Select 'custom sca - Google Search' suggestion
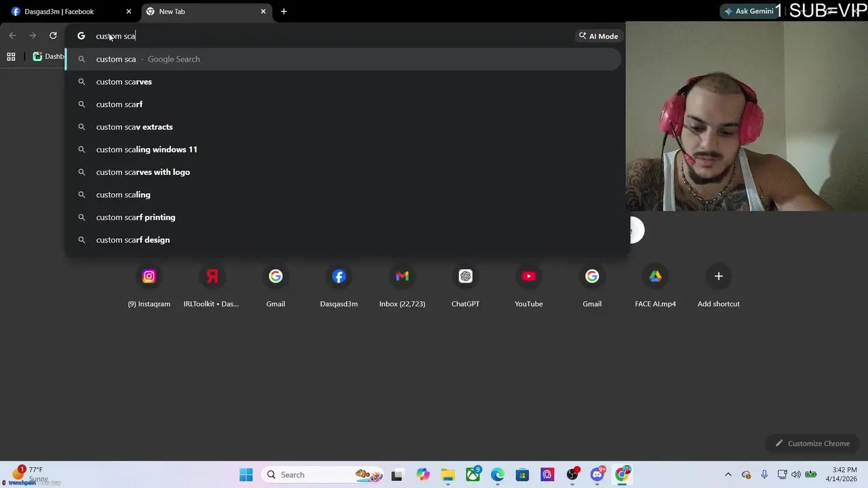The image size is (868, 488). pyautogui.click(x=344, y=59)
